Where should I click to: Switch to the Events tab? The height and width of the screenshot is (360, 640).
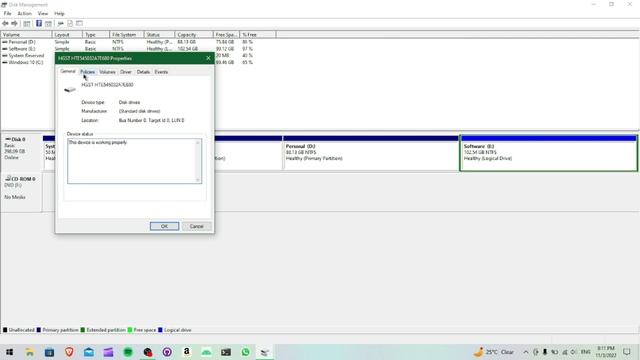point(161,72)
